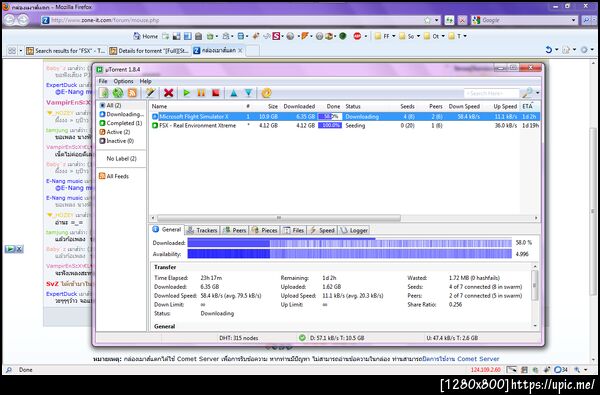
Task: Select All (2) category in sidebar
Action: pos(114,105)
